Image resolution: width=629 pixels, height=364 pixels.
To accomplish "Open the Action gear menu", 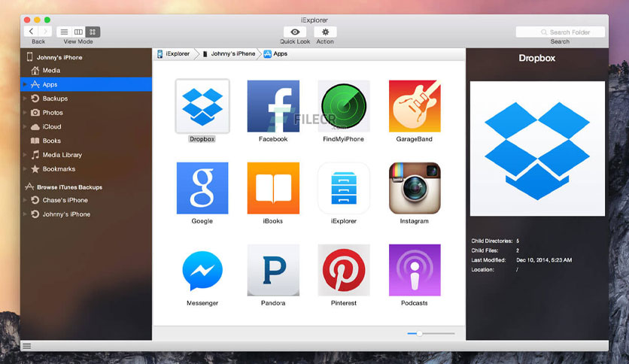I will [x=325, y=32].
